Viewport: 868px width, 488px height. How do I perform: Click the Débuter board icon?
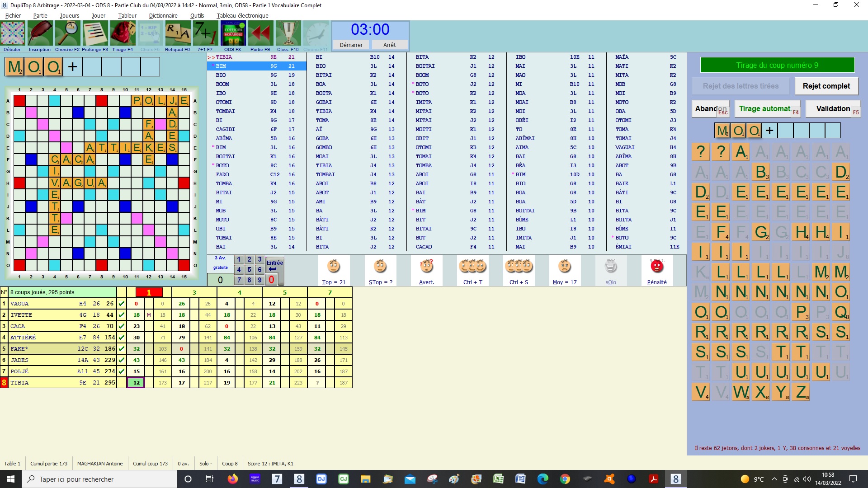(x=13, y=34)
